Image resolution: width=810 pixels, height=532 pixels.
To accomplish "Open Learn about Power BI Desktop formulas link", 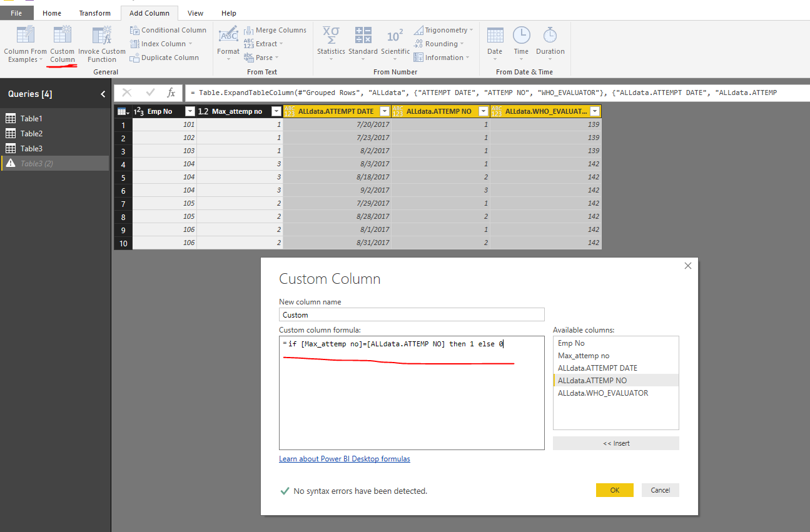I will 345,459.
